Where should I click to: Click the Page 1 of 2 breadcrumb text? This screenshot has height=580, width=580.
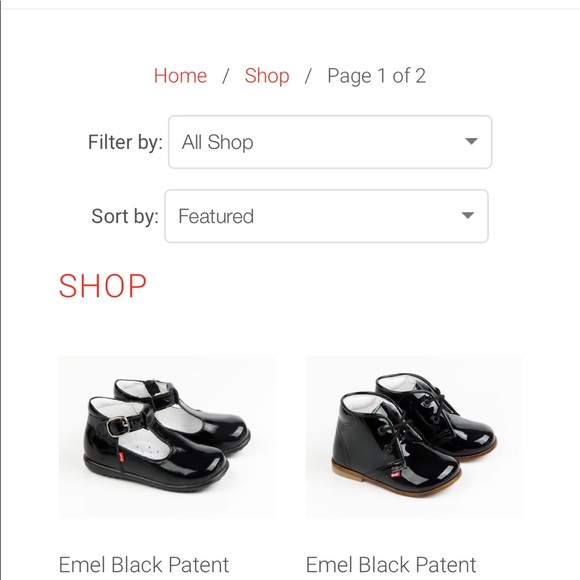coord(377,76)
